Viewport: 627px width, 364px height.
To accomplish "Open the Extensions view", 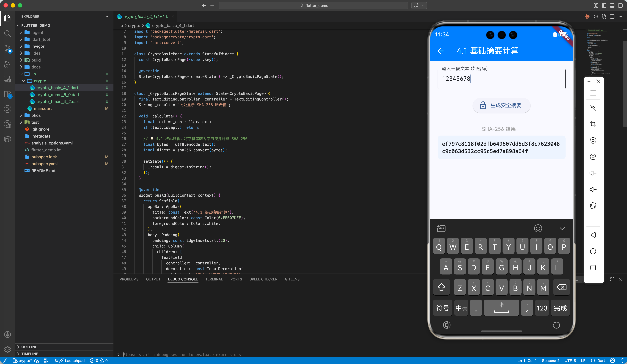I will [x=8, y=94].
